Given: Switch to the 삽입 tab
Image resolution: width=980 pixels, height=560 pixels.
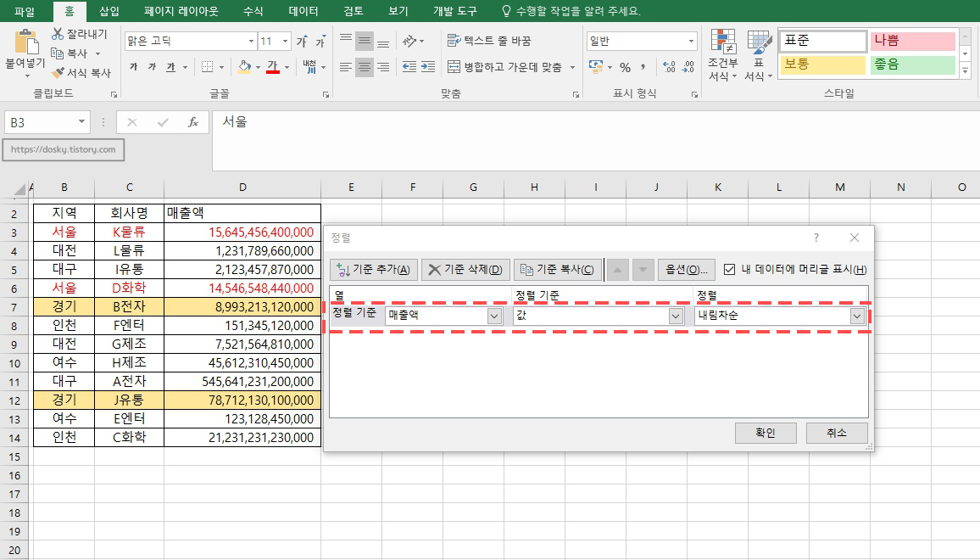Looking at the screenshot, I should 109,11.
